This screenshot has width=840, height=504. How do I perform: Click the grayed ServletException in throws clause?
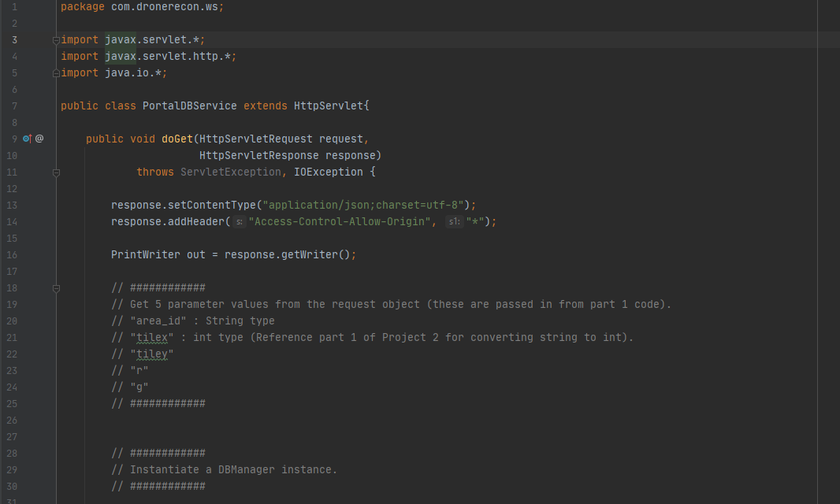coord(231,172)
